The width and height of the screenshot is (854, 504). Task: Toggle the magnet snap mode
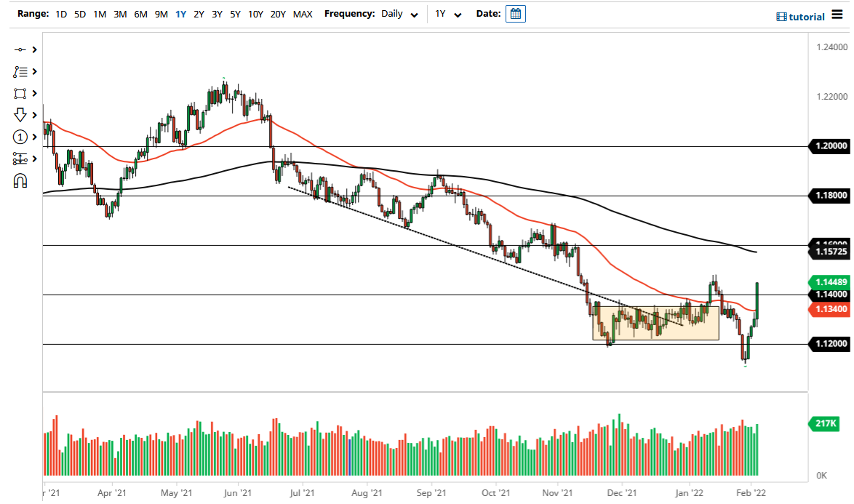tap(20, 180)
